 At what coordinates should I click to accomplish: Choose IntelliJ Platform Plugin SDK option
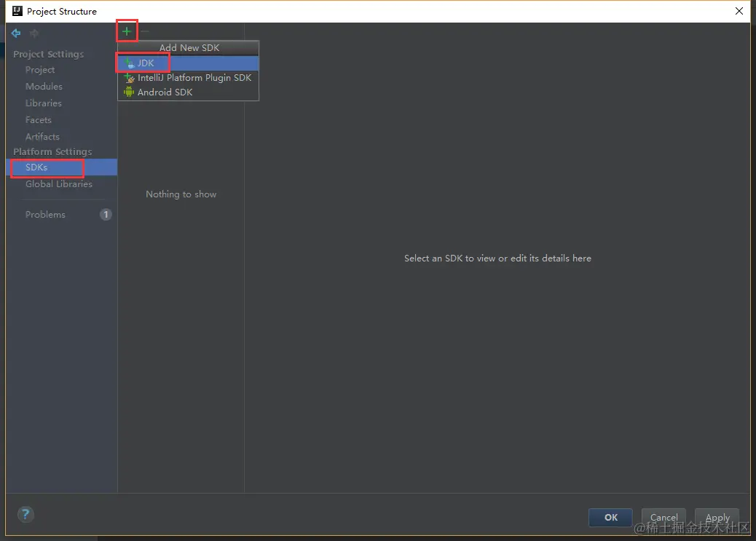[189, 78]
